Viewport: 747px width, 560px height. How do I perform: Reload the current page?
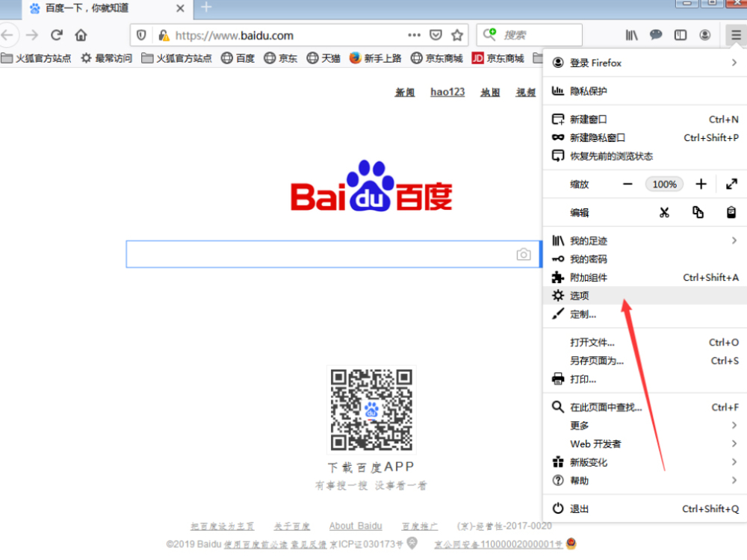pyautogui.click(x=57, y=35)
